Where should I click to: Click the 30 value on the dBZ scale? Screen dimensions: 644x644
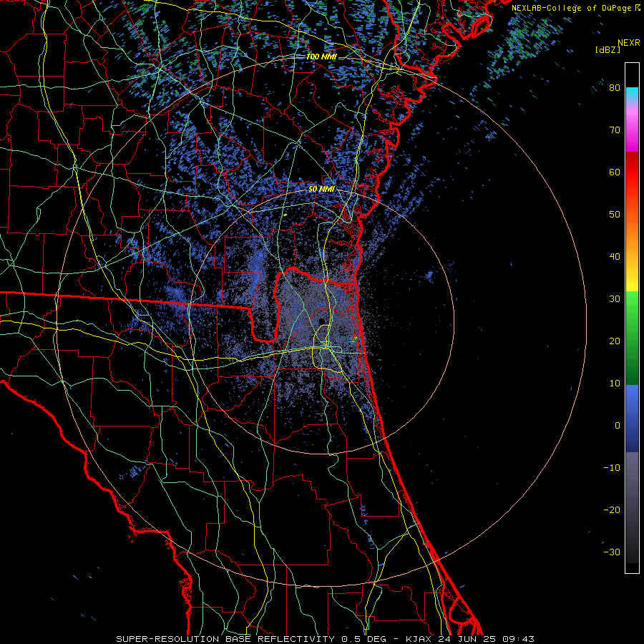click(615, 299)
